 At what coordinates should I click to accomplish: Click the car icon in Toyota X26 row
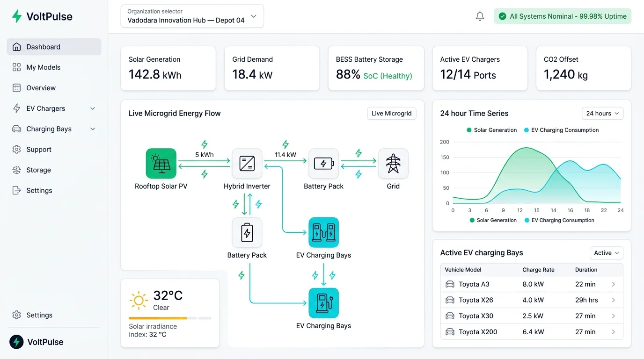pyautogui.click(x=450, y=300)
